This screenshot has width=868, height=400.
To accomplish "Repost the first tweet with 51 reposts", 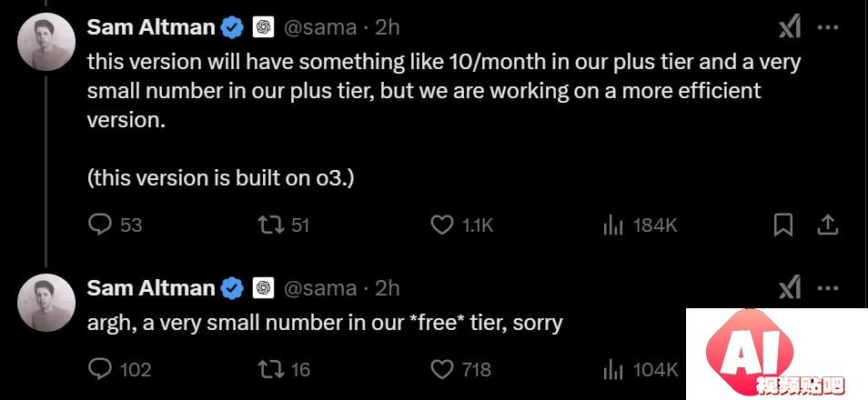I will coord(269,225).
